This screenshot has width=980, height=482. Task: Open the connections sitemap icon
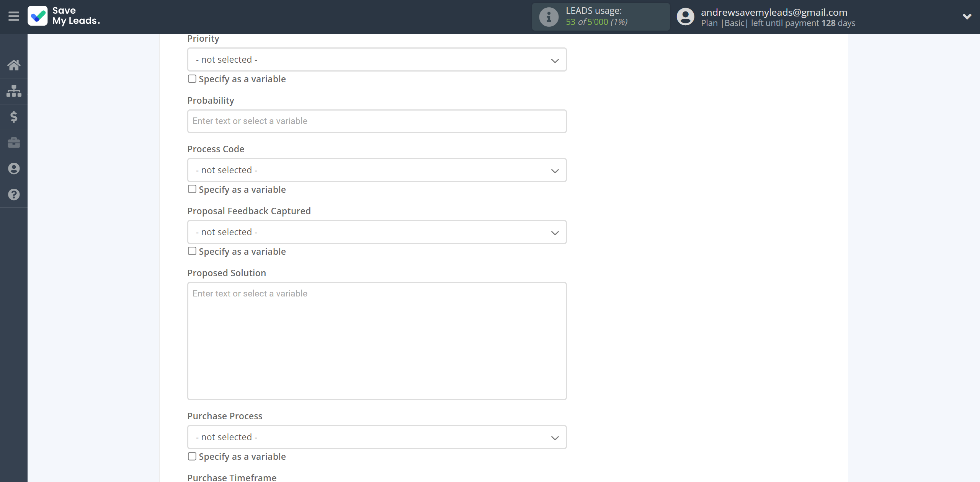pyautogui.click(x=14, y=91)
